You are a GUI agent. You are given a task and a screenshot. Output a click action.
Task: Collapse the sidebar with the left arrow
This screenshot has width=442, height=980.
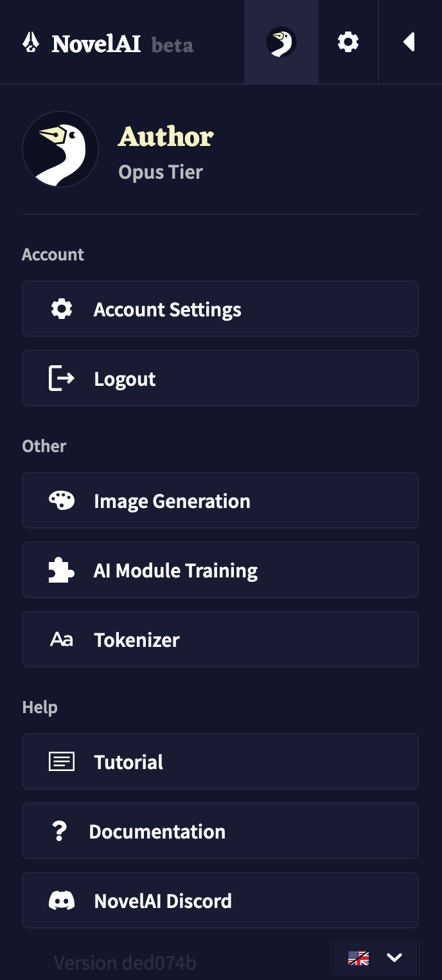(409, 42)
